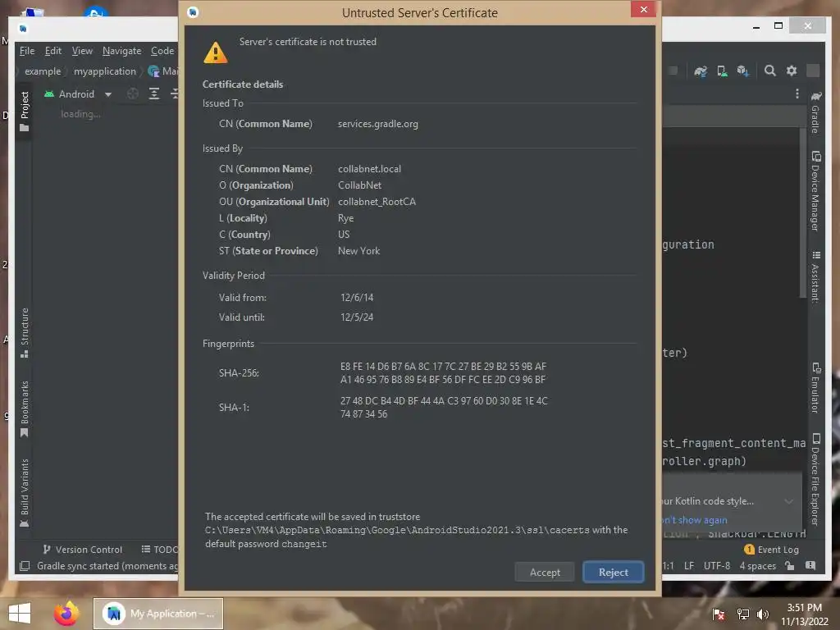Image resolution: width=840 pixels, height=630 pixels.
Task: Open the TODO tool window
Action: click(160, 550)
